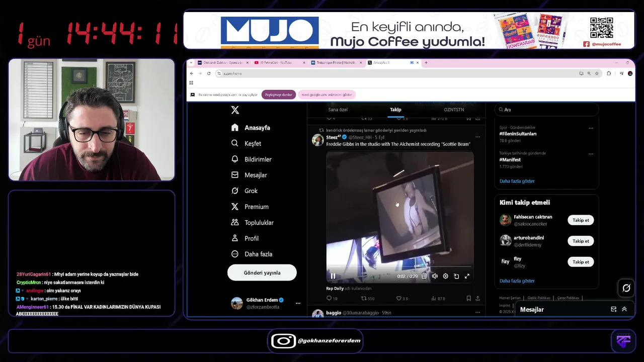
Task: Switch to the Sana özel tab
Action: click(x=338, y=110)
